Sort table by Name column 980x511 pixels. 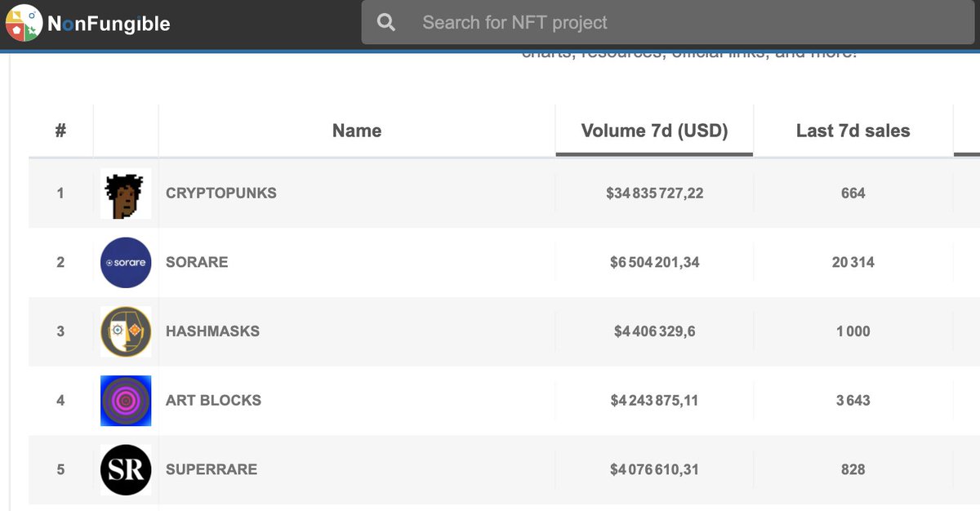coord(357,131)
